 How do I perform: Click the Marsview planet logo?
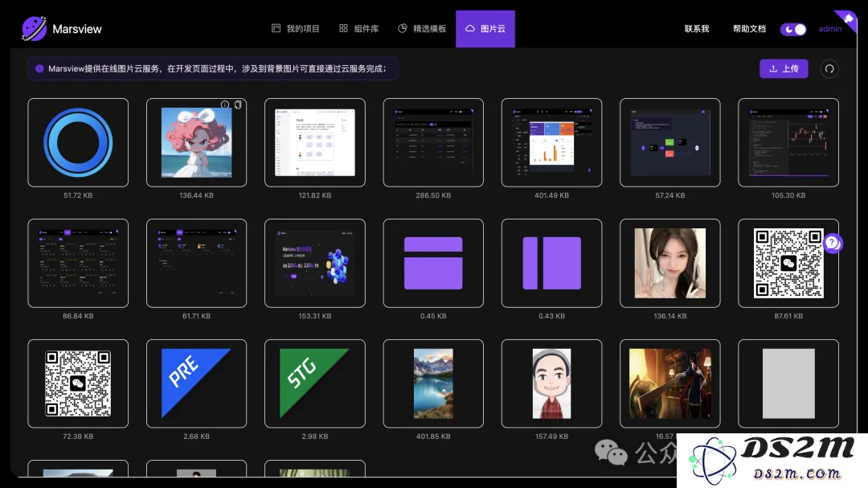point(35,29)
